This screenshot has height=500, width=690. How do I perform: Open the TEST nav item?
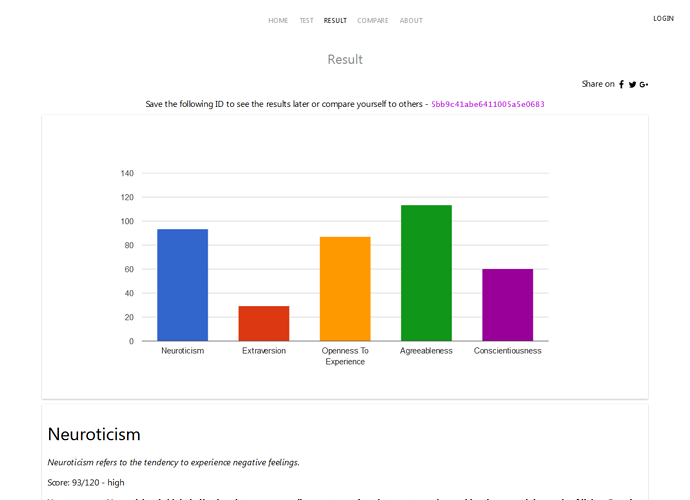pyautogui.click(x=306, y=21)
